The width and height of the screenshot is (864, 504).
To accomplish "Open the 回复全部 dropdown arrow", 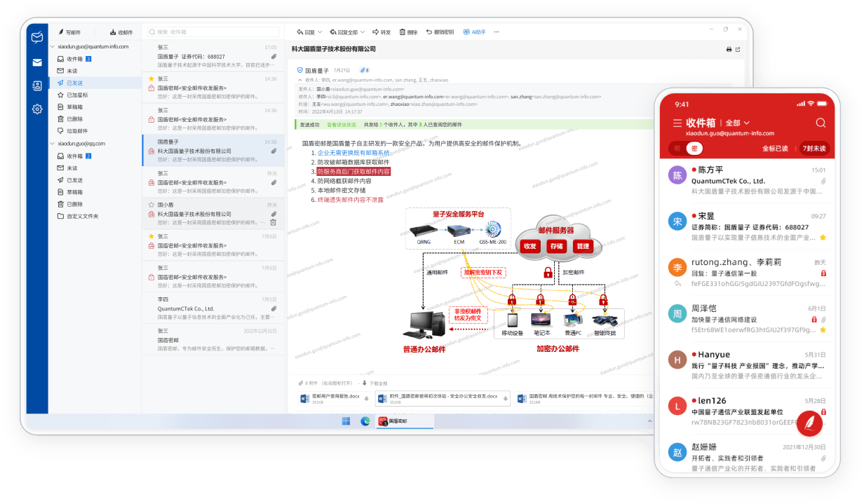I will click(363, 32).
